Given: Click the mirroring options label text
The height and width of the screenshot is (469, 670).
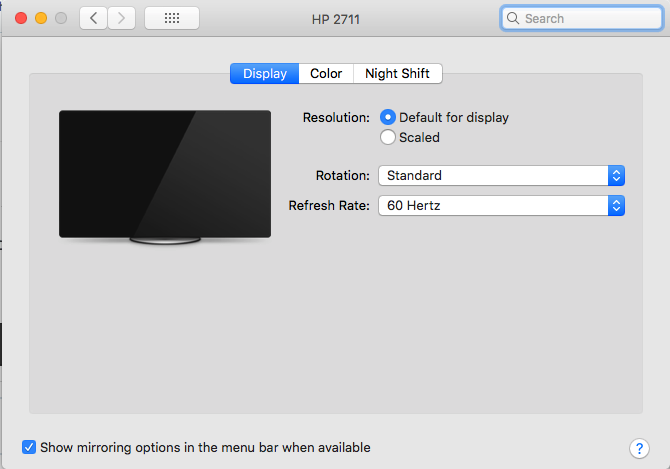Looking at the screenshot, I should click(205, 447).
